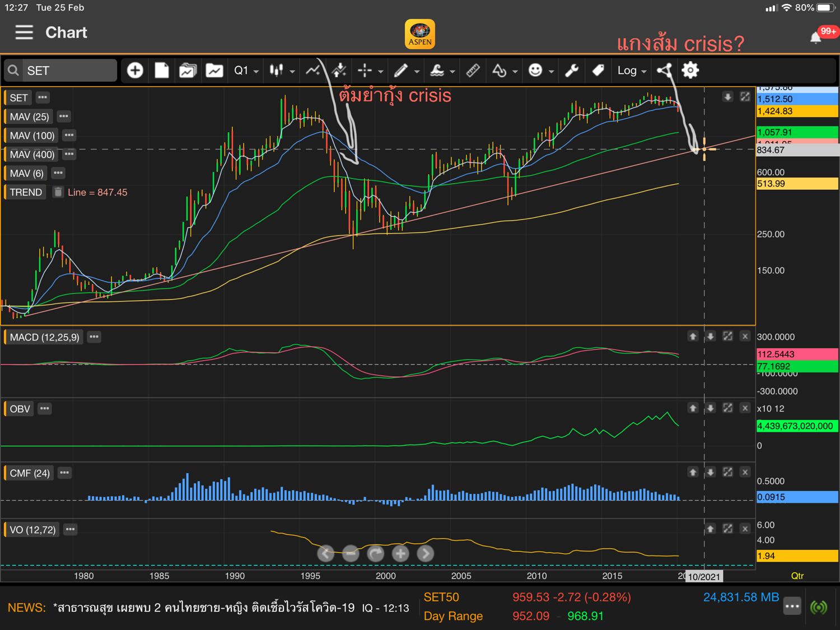
Task: Tap the zoom in plus button
Action: tap(400, 554)
